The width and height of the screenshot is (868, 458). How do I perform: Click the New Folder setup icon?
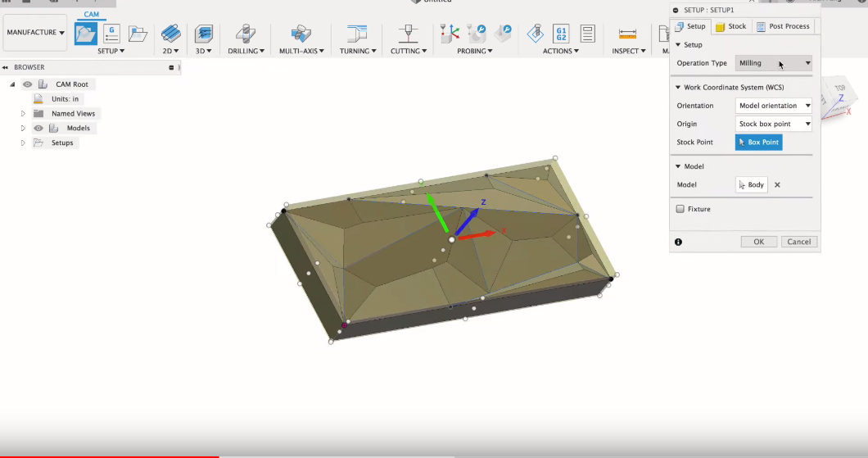click(138, 34)
